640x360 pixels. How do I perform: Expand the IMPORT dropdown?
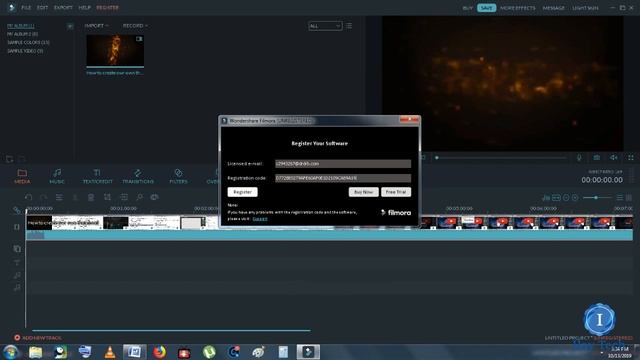click(96, 26)
